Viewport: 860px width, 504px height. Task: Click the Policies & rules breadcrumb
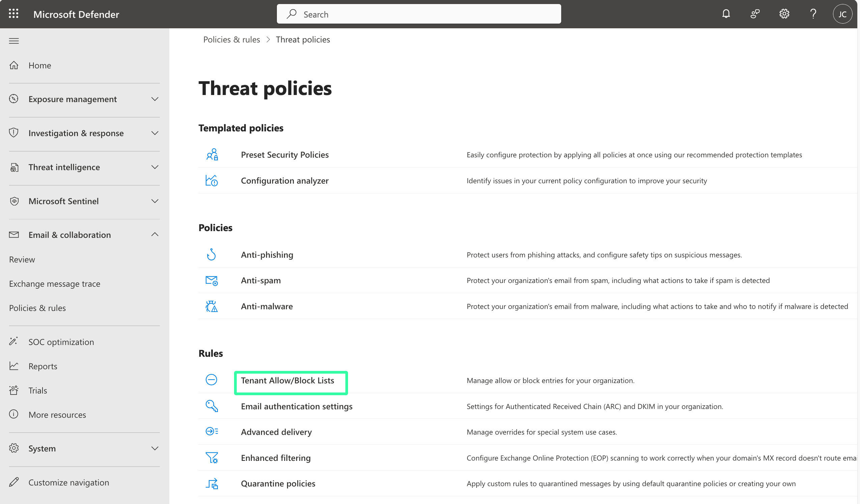(231, 39)
